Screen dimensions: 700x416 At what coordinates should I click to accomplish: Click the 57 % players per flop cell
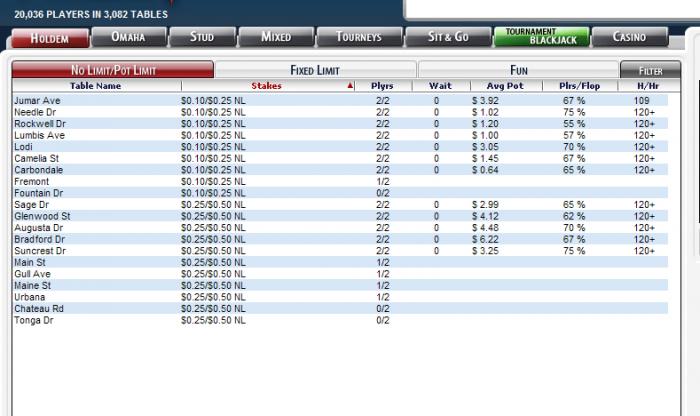(x=574, y=135)
